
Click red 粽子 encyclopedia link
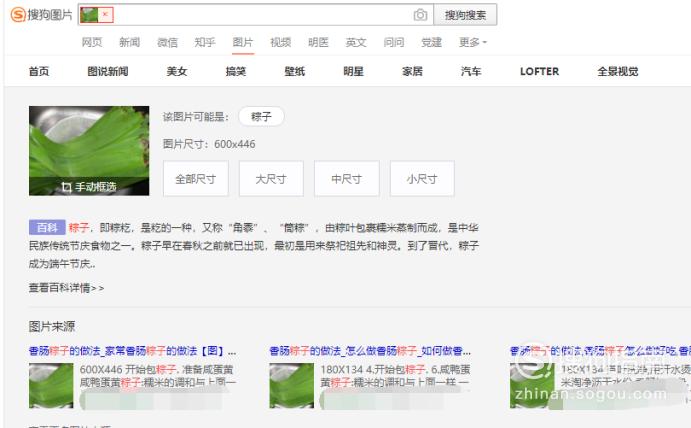point(79,227)
